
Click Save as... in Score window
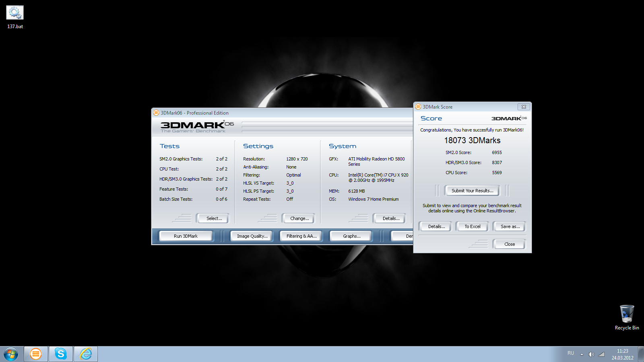[x=509, y=226]
